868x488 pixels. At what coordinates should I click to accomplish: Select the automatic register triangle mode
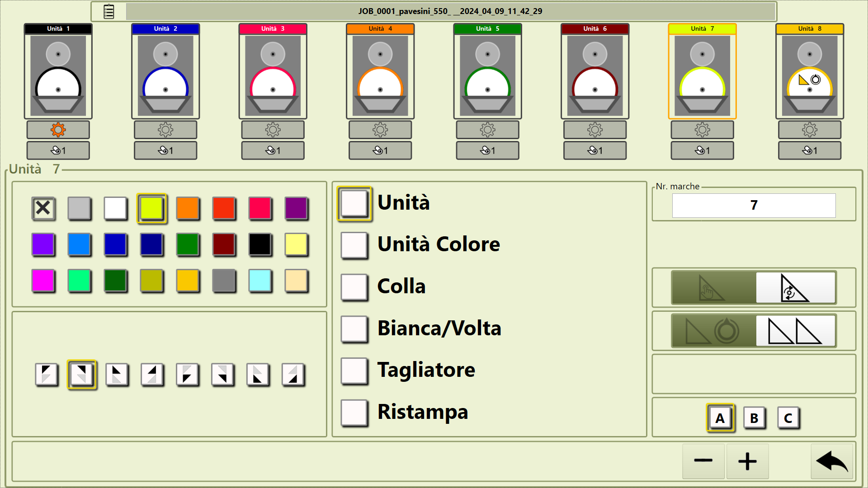[795, 288]
